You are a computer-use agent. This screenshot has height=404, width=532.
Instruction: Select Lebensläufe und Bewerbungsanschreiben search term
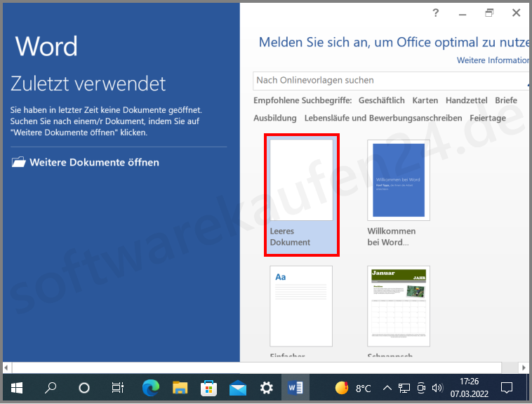(x=383, y=118)
